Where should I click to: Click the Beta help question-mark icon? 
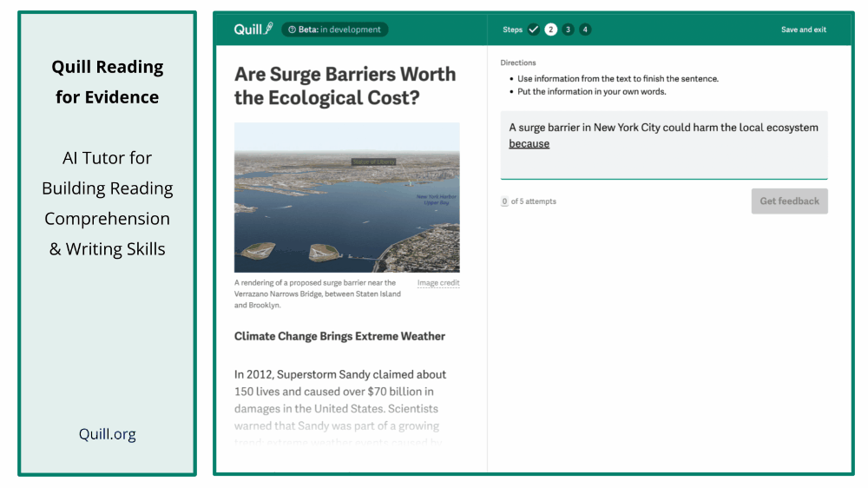292,30
